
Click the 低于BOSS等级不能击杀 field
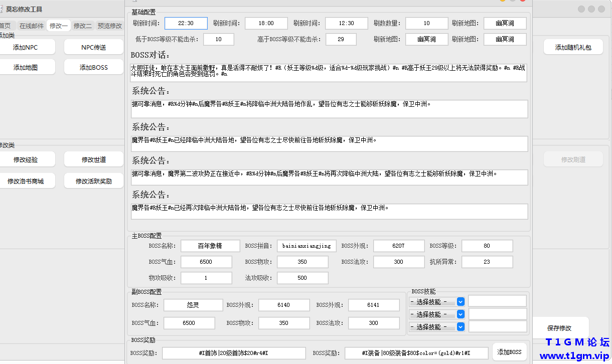point(219,39)
